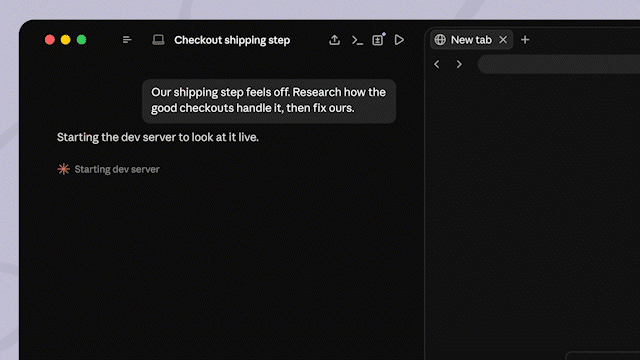Toggle the sidebar list icon
This screenshot has width=640, height=360.
click(x=127, y=40)
